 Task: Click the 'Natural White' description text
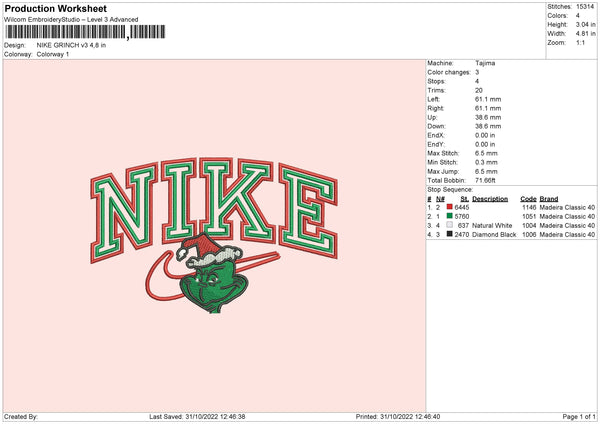pyautogui.click(x=492, y=225)
